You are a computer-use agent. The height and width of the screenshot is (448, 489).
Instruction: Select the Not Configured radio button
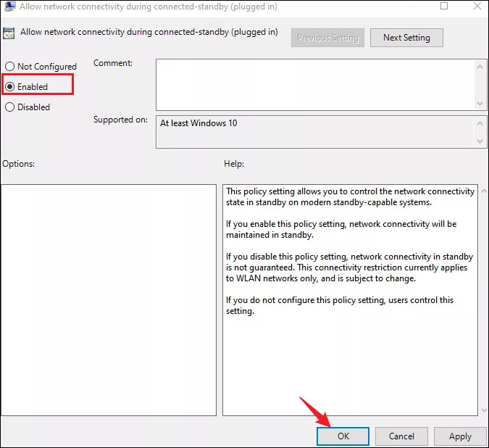[x=10, y=67]
